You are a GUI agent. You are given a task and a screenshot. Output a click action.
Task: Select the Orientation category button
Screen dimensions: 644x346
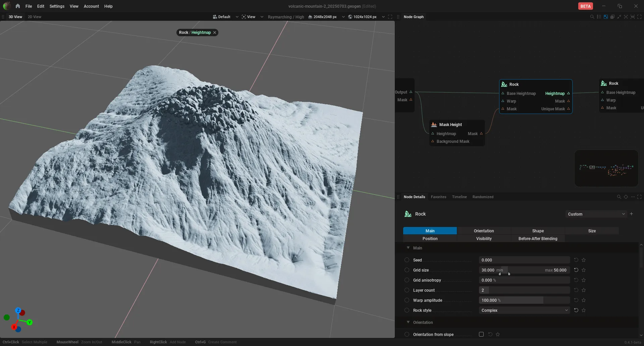click(484, 231)
